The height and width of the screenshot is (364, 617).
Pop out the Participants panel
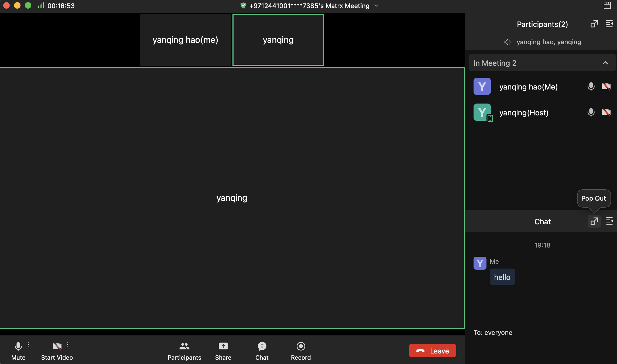coord(594,24)
